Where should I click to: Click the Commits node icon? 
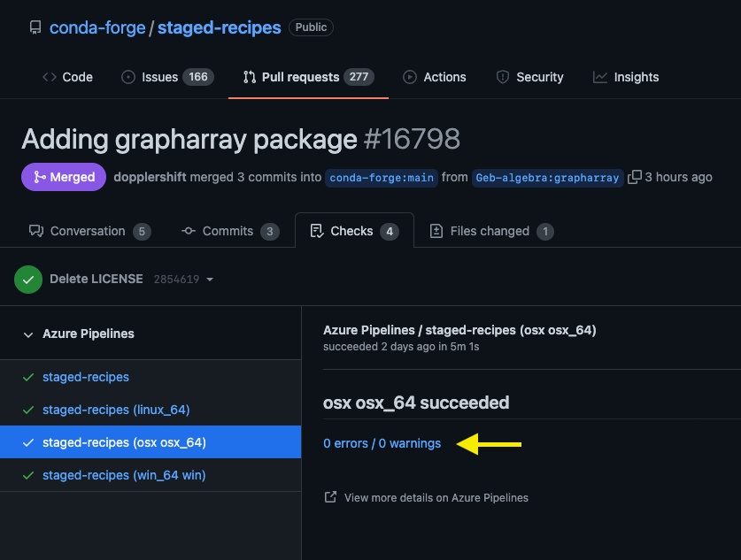tap(189, 231)
